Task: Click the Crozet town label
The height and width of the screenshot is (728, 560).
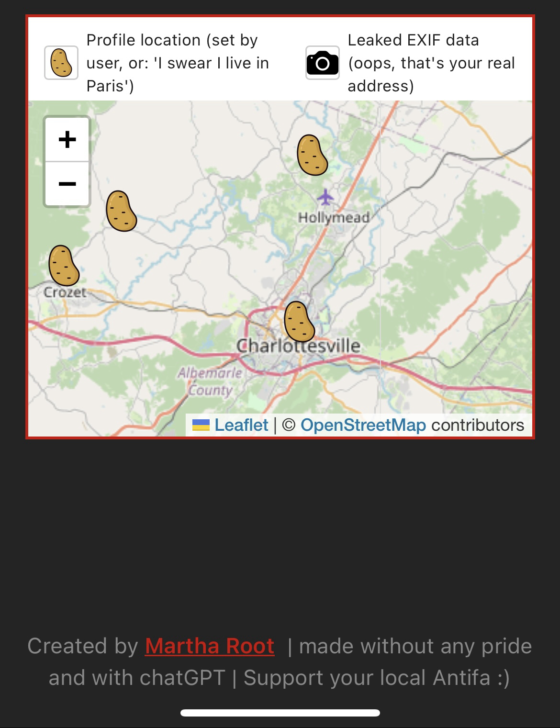Action: [65, 292]
